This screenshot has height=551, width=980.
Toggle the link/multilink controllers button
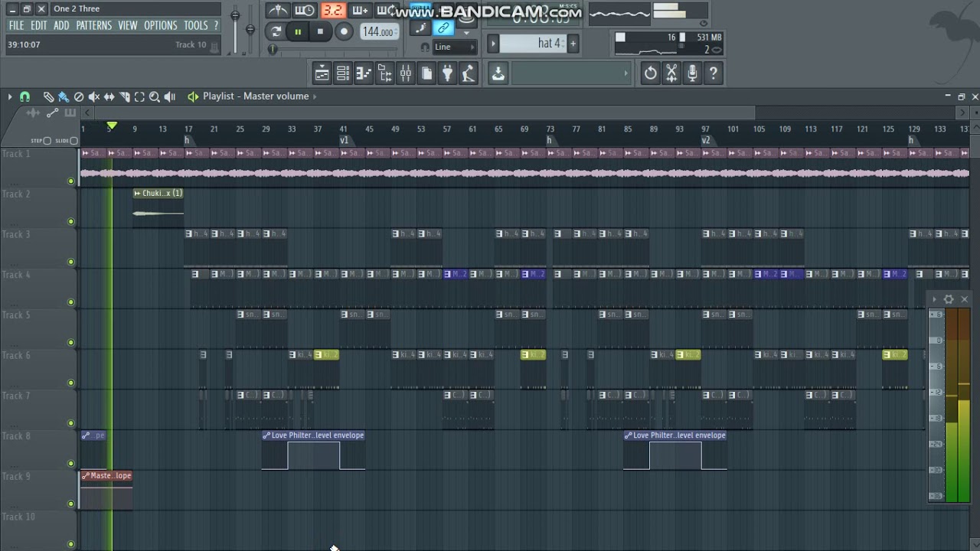click(443, 28)
